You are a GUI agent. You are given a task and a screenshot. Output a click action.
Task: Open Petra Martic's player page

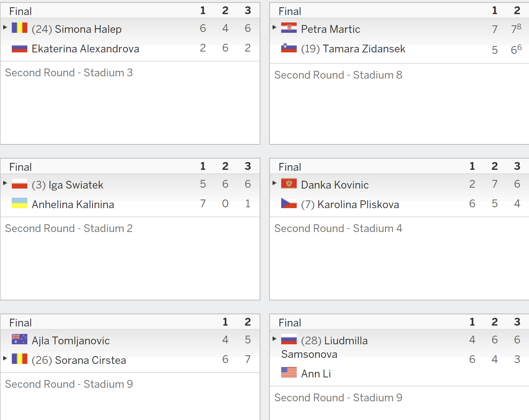pyautogui.click(x=330, y=29)
